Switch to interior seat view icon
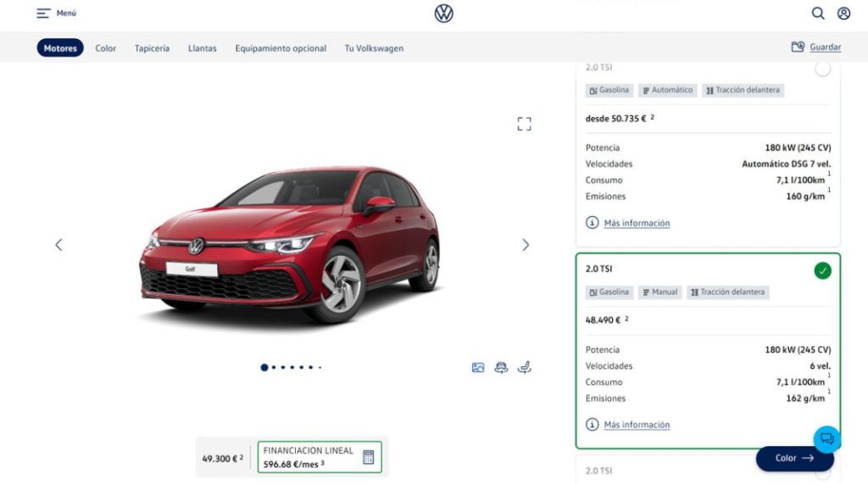Viewport: 868px width, 485px height. (x=524, y=368)
